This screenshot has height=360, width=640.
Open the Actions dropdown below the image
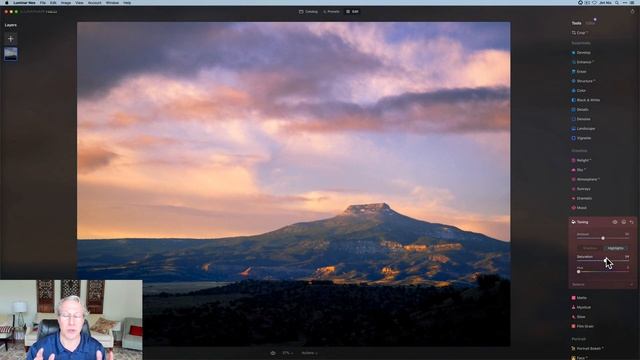[309, 353]
